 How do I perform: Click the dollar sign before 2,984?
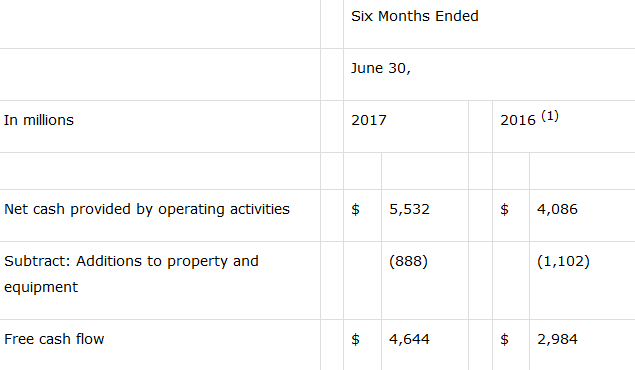[504, 339]
